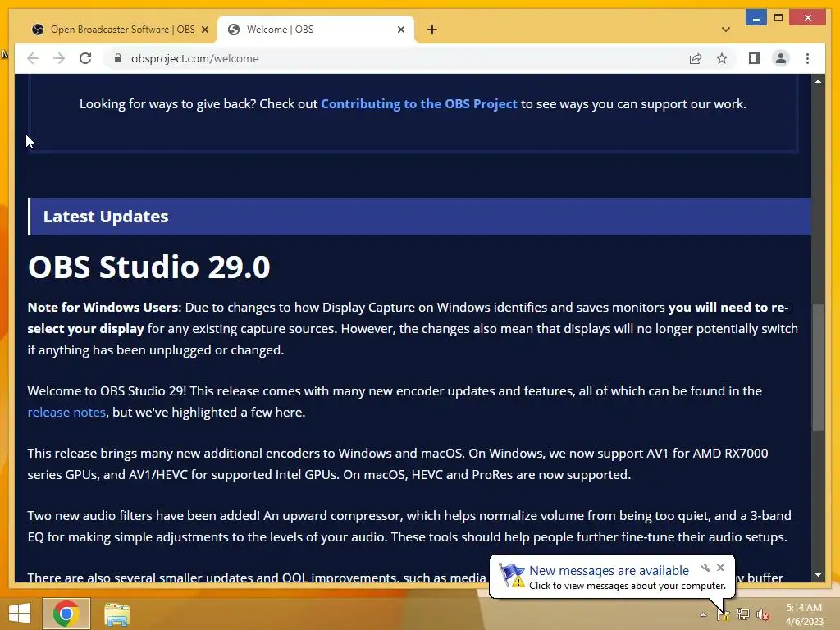
Task: Open the release notes link
Action: (66, 413)
